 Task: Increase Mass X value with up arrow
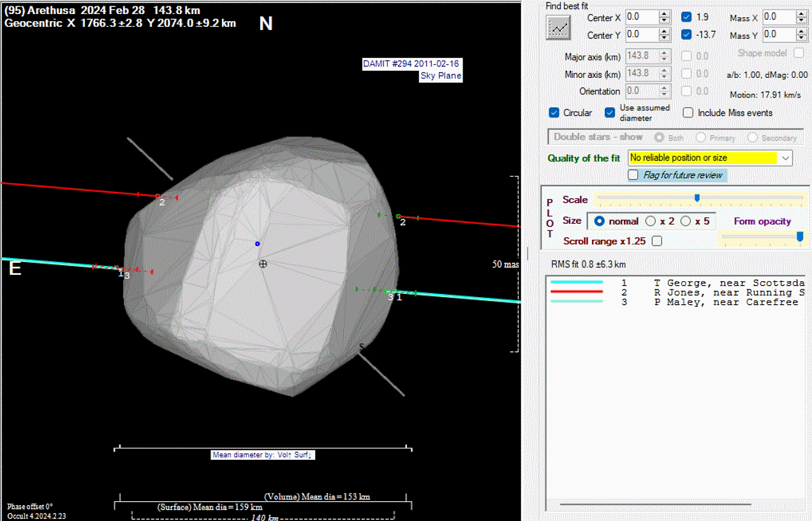click(x=802, y=14)
